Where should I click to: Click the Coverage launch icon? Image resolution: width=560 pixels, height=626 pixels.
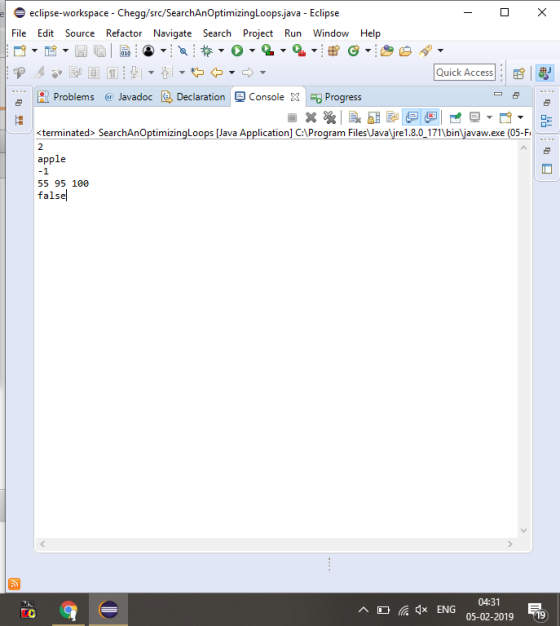coord(267,50)
